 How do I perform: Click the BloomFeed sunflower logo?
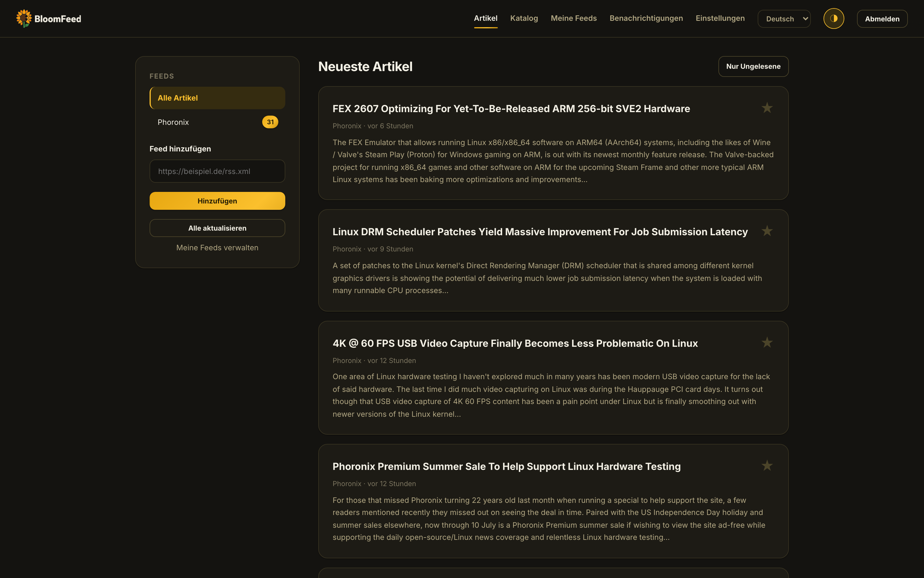(x=24, y=18)
